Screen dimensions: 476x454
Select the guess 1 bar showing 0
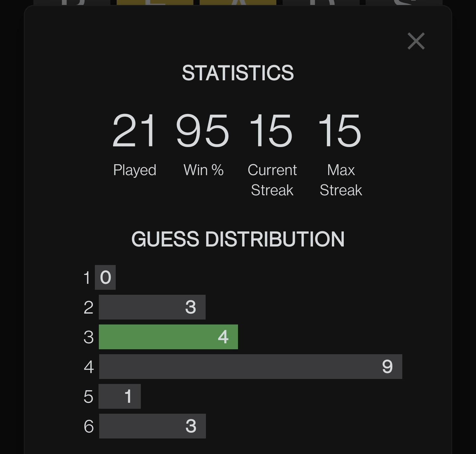coord(105,277)
